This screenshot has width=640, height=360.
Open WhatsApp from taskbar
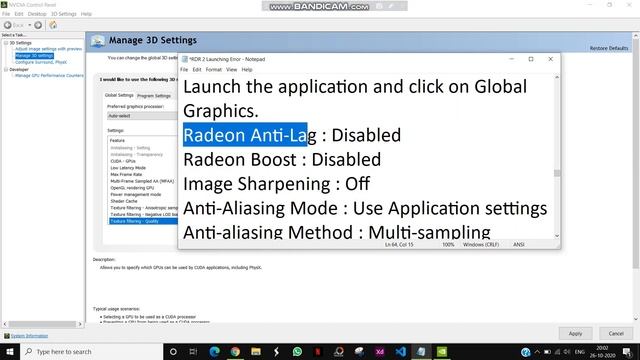297,351
